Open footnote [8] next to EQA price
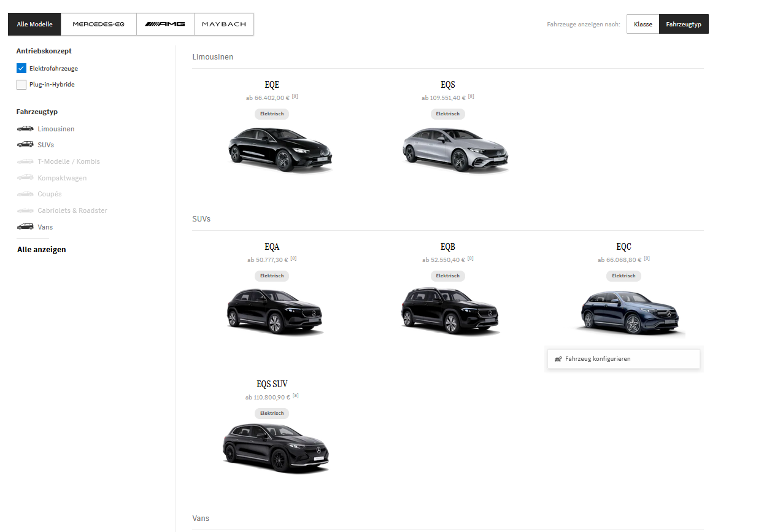 294,258
